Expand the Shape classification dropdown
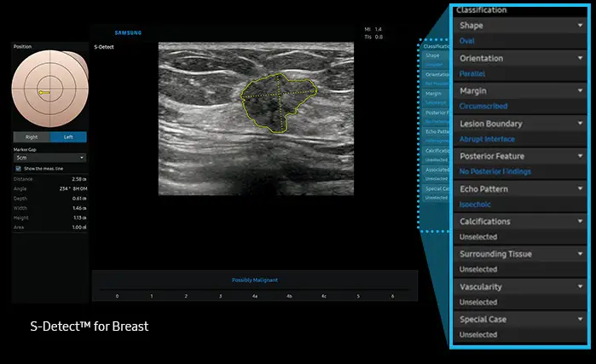Screen dimensions: 596x364 (520, 26)
